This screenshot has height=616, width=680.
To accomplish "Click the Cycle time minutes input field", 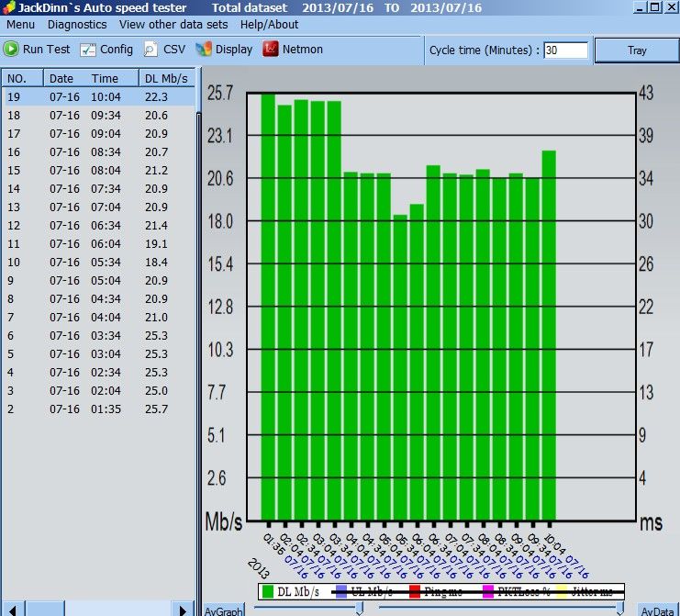I will pyautogui.click(x=566, y=50).
